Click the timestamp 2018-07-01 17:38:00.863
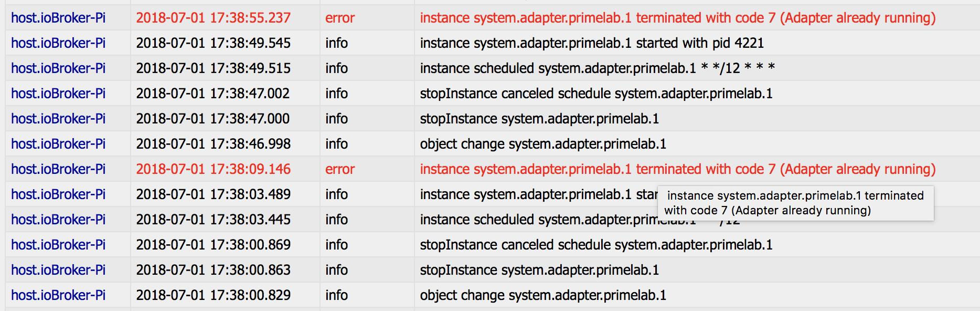This screenshot has width=980, height=311. coord(213,270)
